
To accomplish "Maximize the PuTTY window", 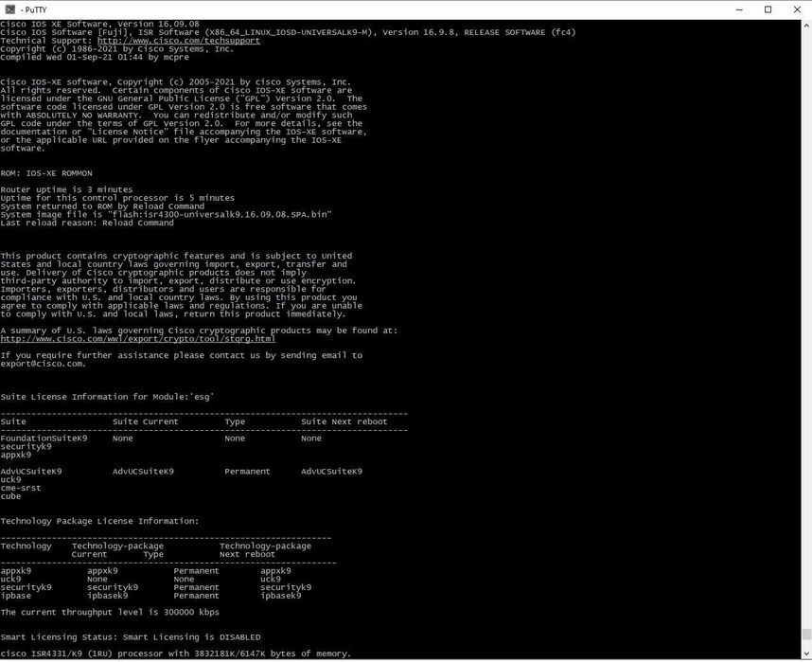I will click(768, 9).
